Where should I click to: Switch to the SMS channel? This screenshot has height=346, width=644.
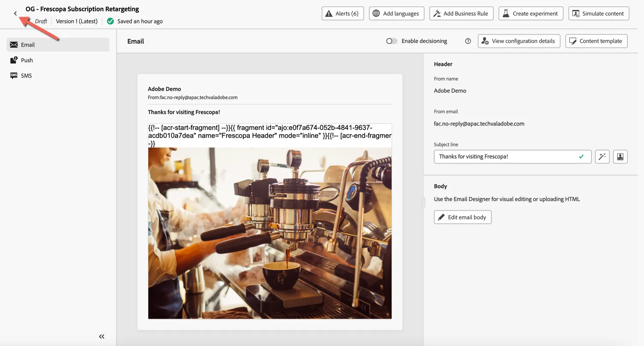58,75
